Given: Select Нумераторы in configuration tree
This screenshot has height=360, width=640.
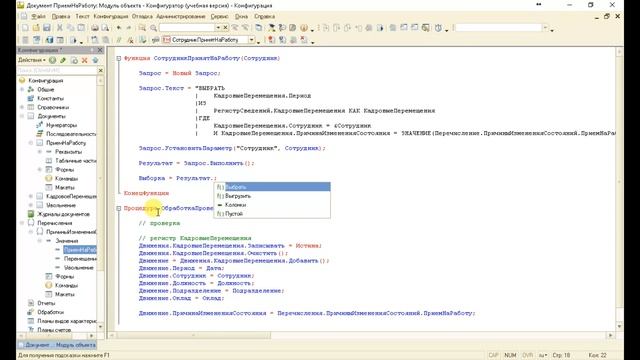Looking at the screenshot, I should pyautogui.click(x=61, y=125).
